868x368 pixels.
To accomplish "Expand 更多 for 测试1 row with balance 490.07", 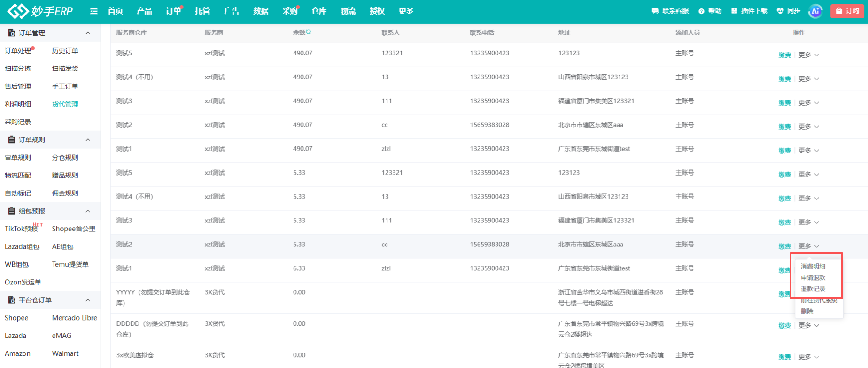I will [x=809, y=151].
